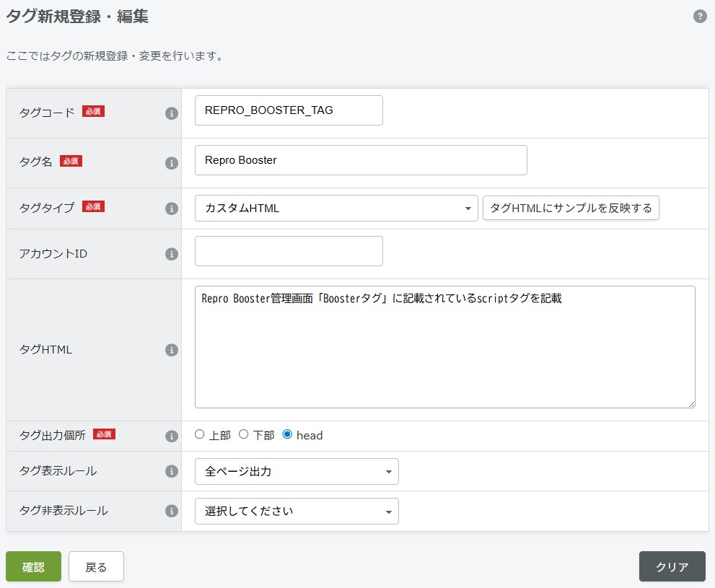Show info icon for タグ出力個所
This screenshot has height=588, width=715.
(172, 436)
